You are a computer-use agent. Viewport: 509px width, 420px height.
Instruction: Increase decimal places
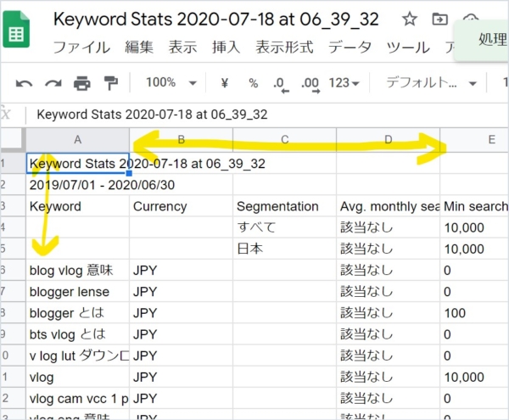[x=310, y=84]
